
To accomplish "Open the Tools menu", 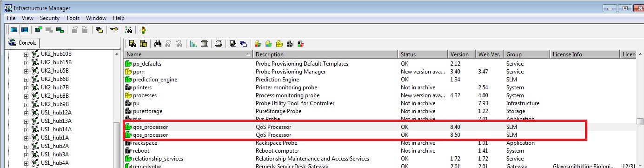I will click(73, 18).
